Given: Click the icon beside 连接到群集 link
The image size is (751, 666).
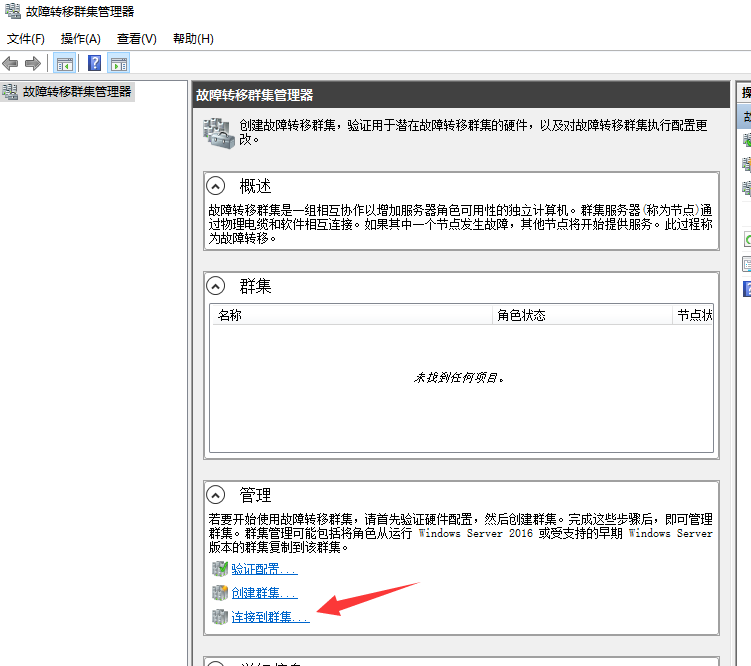Looking at the screenshot, I should pyautogui.click(x=220, y=617).
